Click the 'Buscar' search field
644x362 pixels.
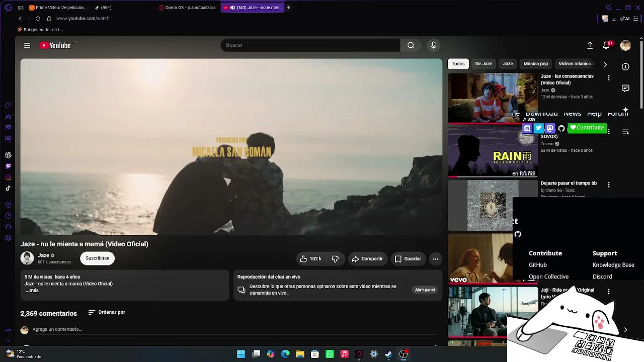click(310, 45)
